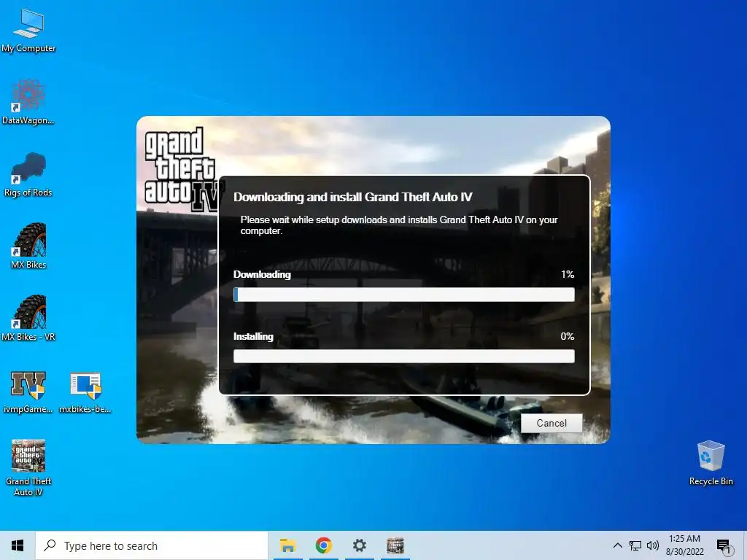Viewport: 747px width, 560px height.
Task: Click the 'Downloading' label
Action: click(x=262, y=275)
